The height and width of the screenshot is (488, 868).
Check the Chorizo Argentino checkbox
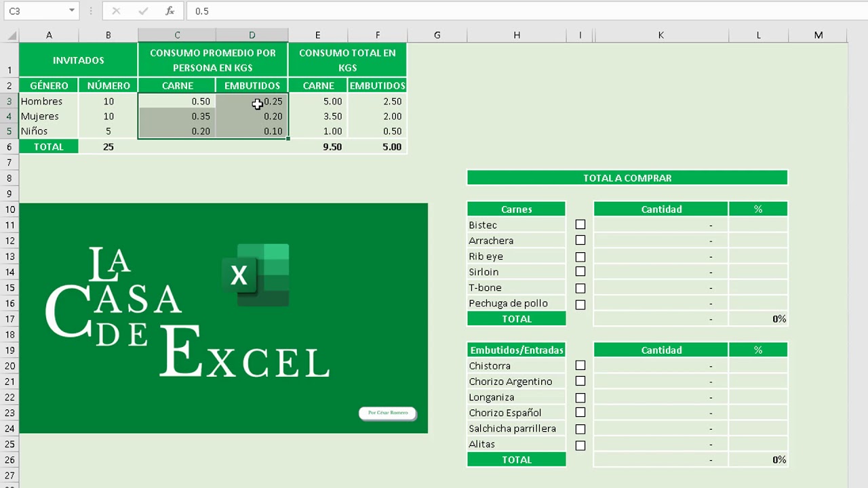pos(580,381)
